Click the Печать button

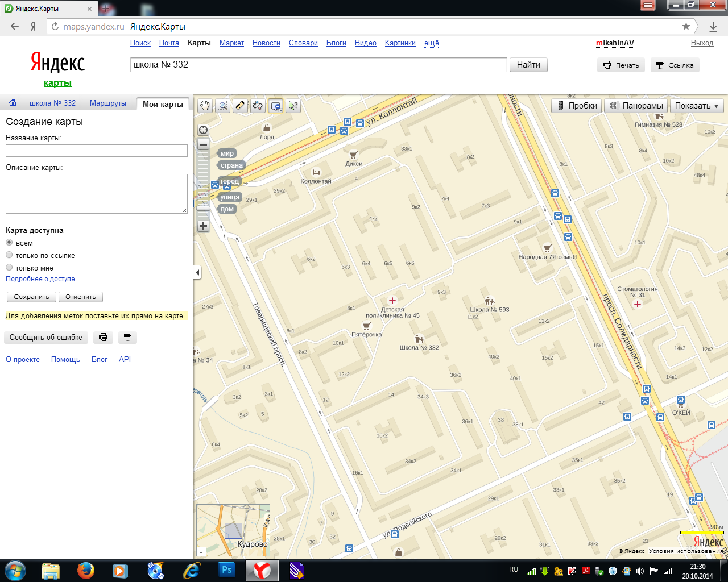coord(621,65)
